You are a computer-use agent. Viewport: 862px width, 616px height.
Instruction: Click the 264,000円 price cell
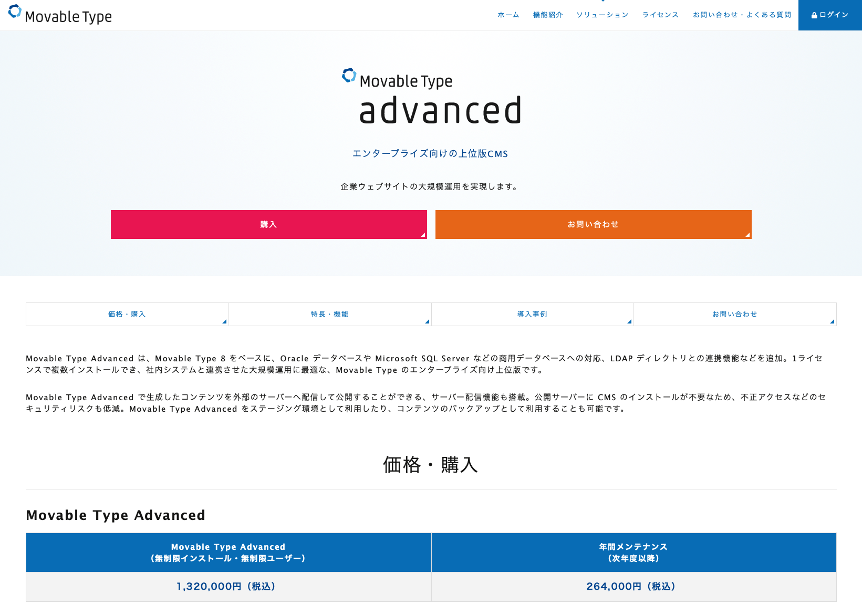634,587
